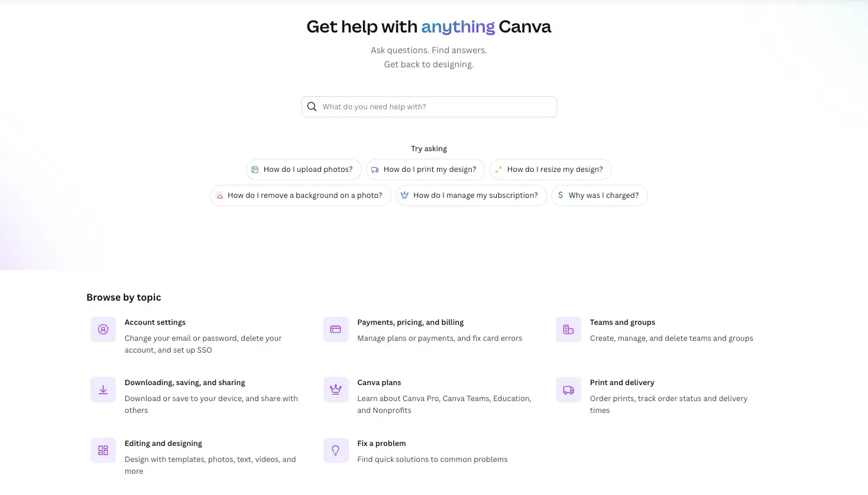The width and height of the screenshot is (868, 495).
Task: Open the remove background question
Action: pyautogui.click(x=300, y=195)
